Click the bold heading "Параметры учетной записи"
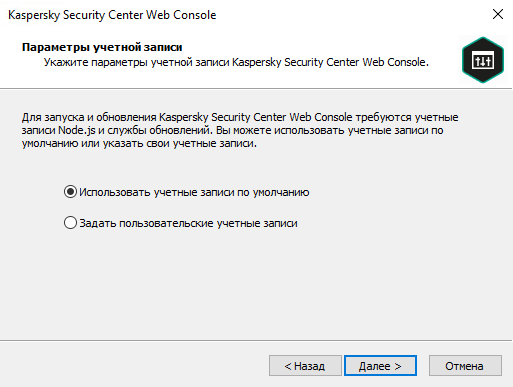Screen dimensions: 513x387 click(x=102, y=47)
